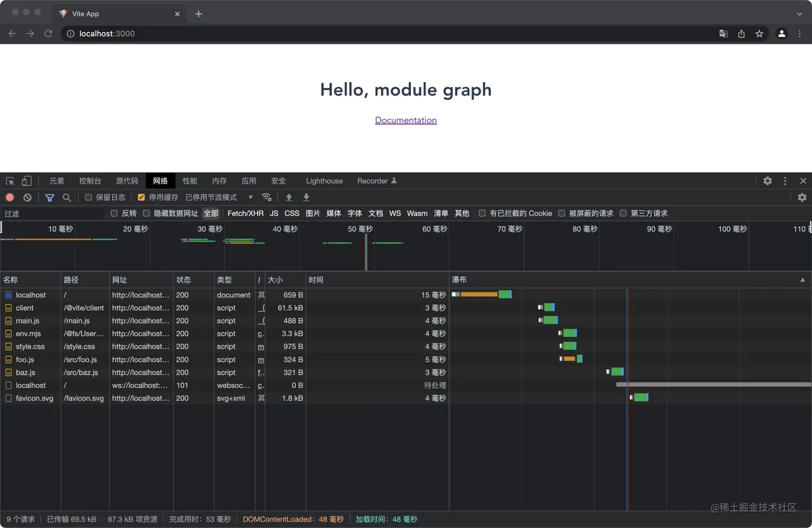Sort by 瀑布 column arrow

[802, 280]
